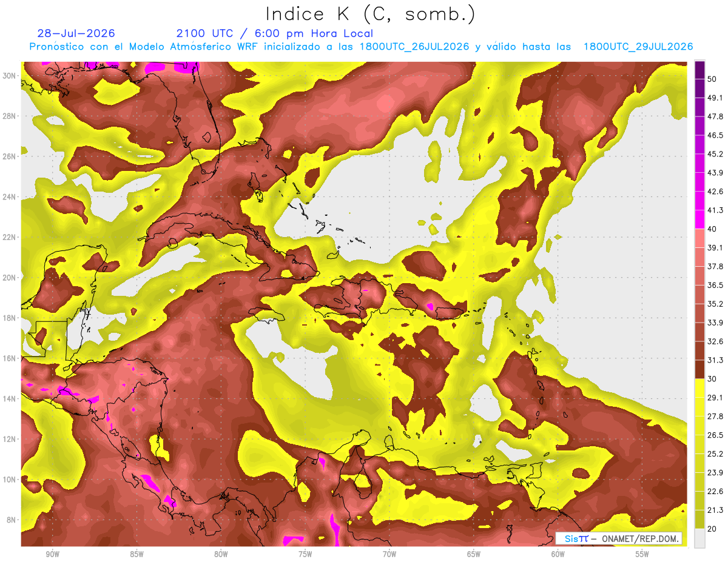Image resolution: width=728 pixels, height=562 pixels.
Task: Click the colorbar value 26.5
Action: (x=716, y=435)
